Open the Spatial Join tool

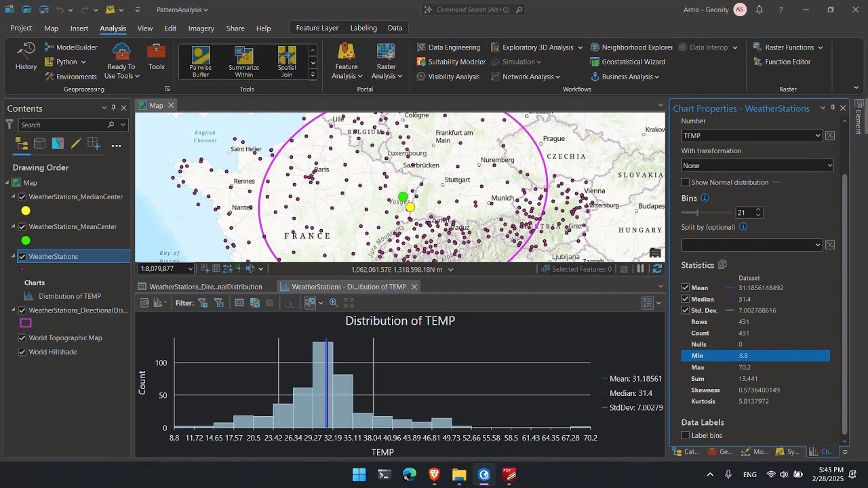pyautogui.click(x=287, y=62)
